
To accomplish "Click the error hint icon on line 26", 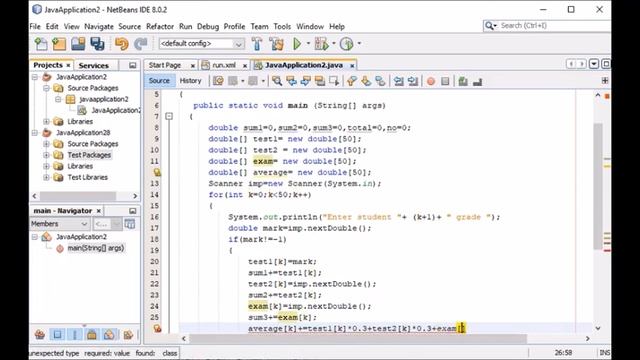I will tap(157, 328).
